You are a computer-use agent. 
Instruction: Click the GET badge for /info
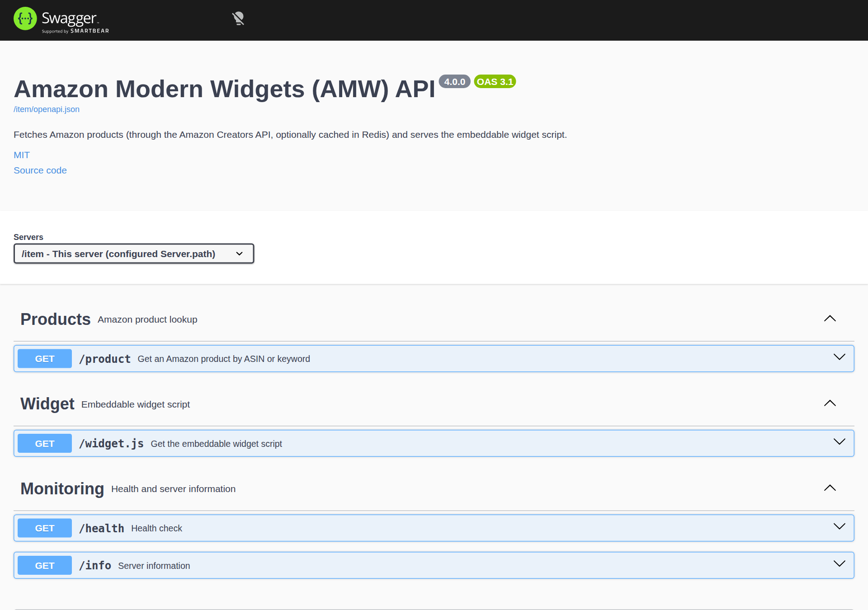pyautogui.click(x=45, y=566)
